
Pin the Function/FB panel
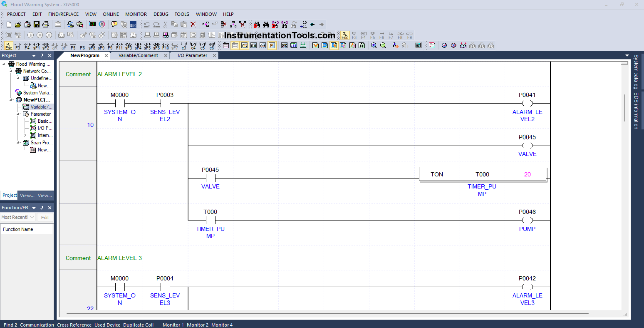coord(42,208)
